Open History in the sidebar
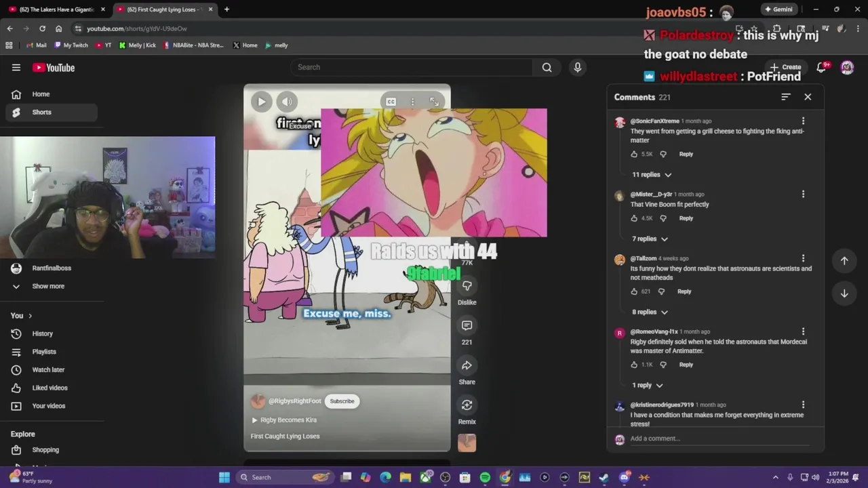The image size is (868, 488). 52,333
